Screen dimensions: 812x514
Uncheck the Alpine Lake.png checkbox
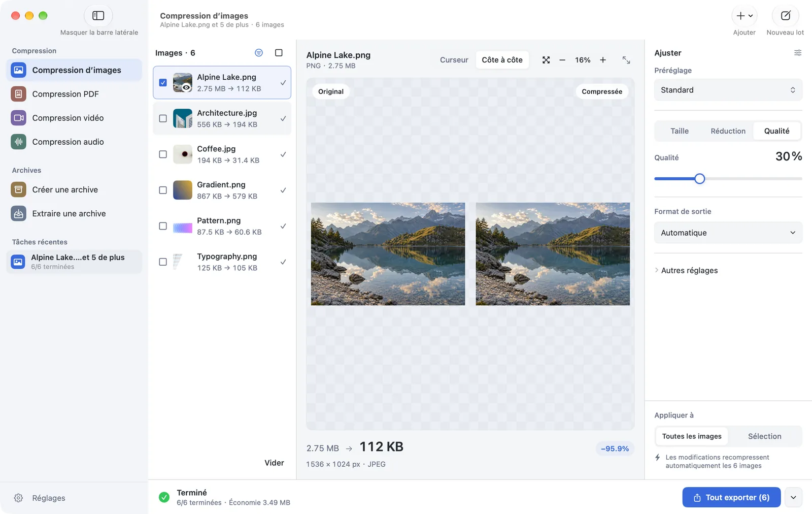pyautogui.click(x=163, y=82)
